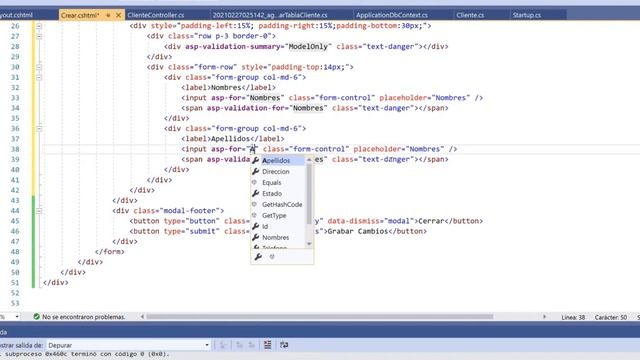Select Apellidos in the IntelliSense list
Image resolution: width=640 pixels, height=360 pixels.
(x=276, y=160)
